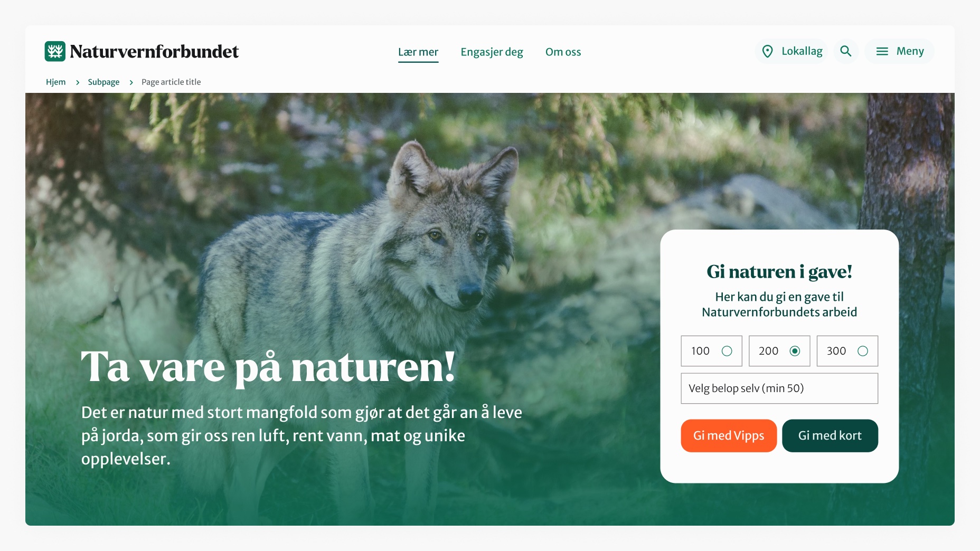Select the 300 amount radio option
Viewport: 980px width, 551px height.
point(847,351)
